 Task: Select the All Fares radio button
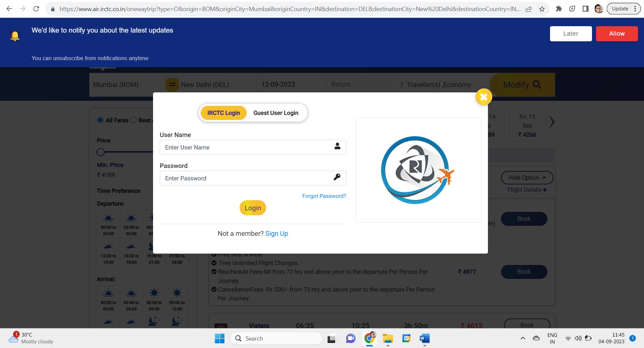click(100, 120)
